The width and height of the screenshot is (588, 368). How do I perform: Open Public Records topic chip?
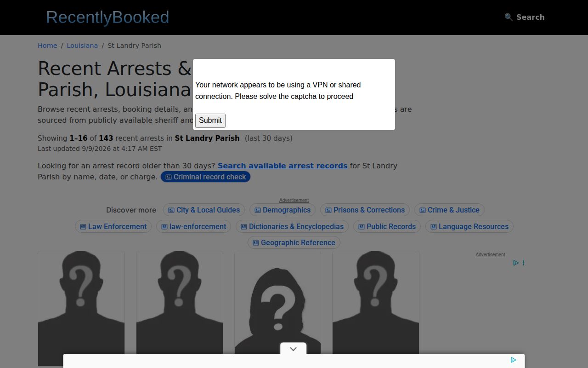point(387,227)
